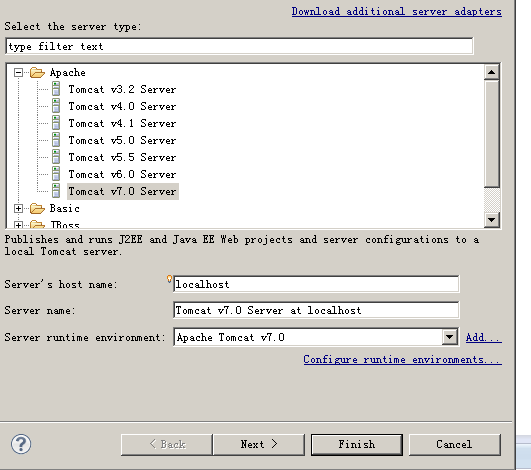Open Configure runtime environments link
Image resolution: width=531 pixels, height=470 pixels.
[x=402, y=359]
